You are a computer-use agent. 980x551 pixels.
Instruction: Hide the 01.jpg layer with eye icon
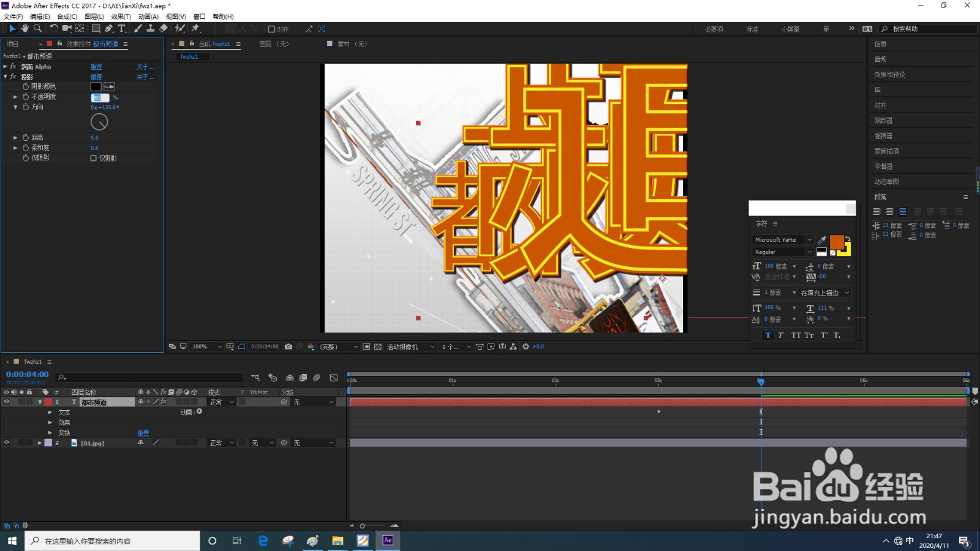tap(7, 443)
